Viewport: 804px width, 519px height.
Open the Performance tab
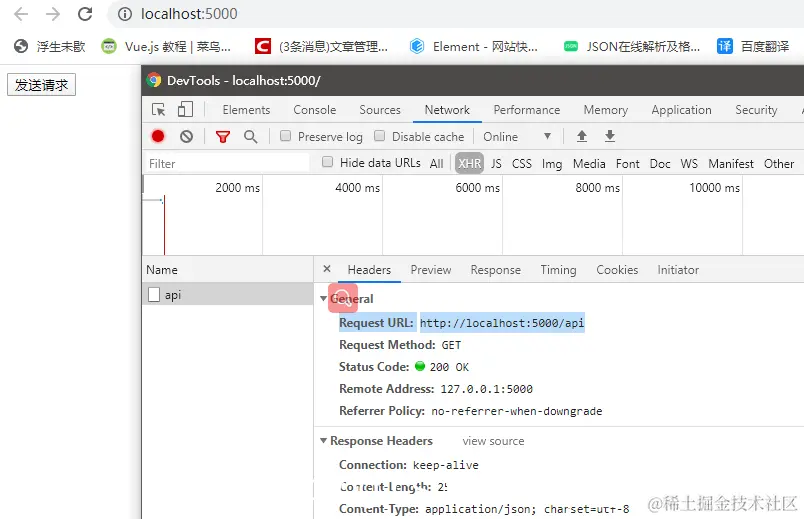(x=527, y=110)
